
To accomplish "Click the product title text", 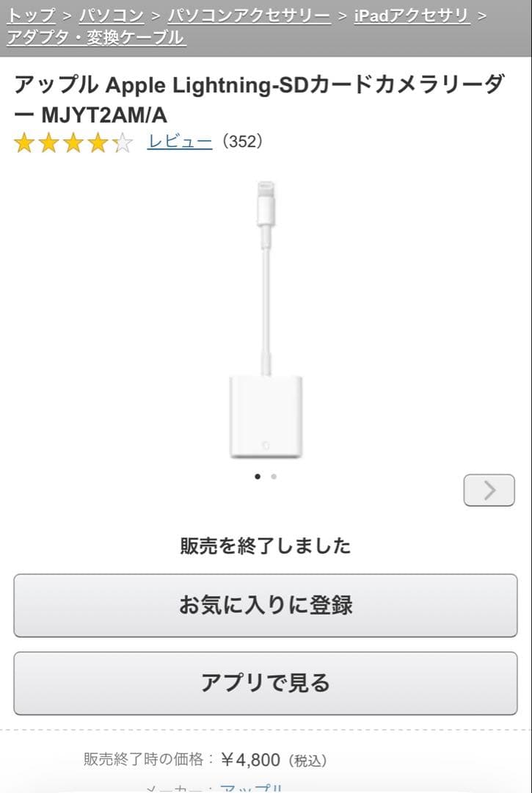I will pos(259,101).
